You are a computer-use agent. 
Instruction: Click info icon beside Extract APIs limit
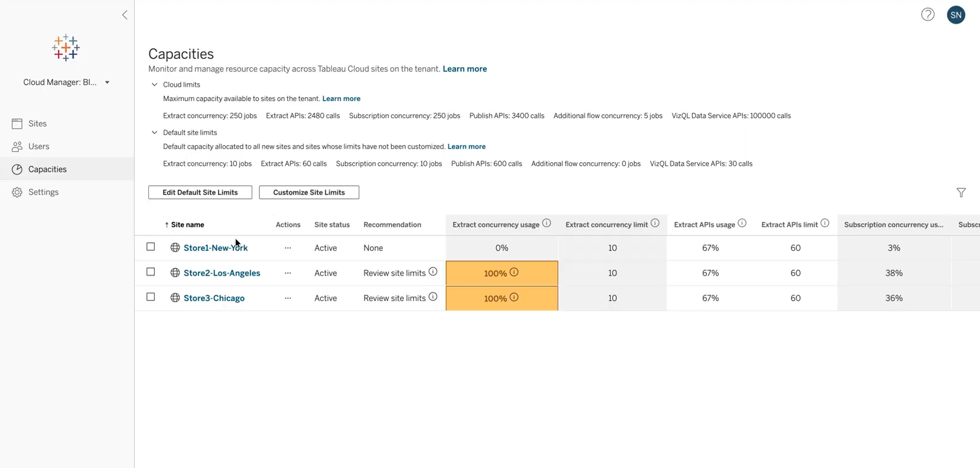click(x=825, y=223)
